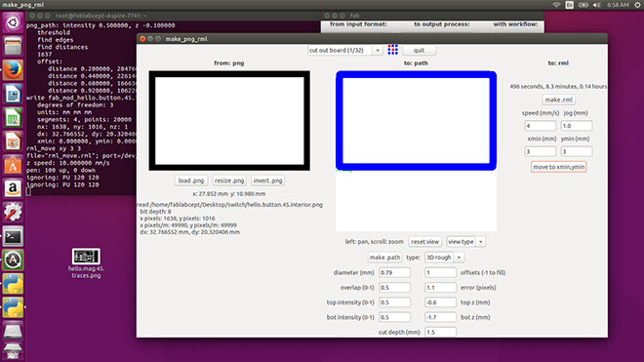This screenshot has height=362, width=644.
Task: Focus the root terminal window title bar
Action: pos(173,16)
